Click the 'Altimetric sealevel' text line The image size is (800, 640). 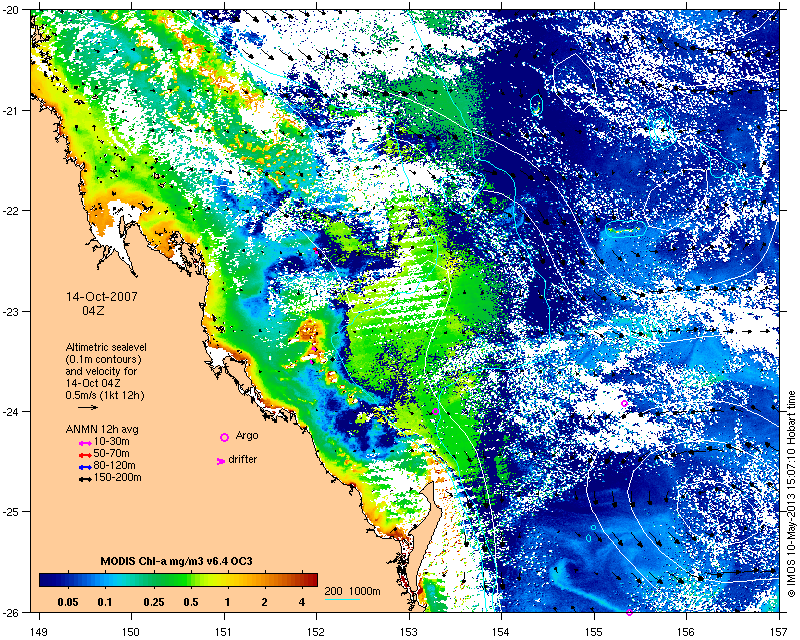tap(106, 347)
